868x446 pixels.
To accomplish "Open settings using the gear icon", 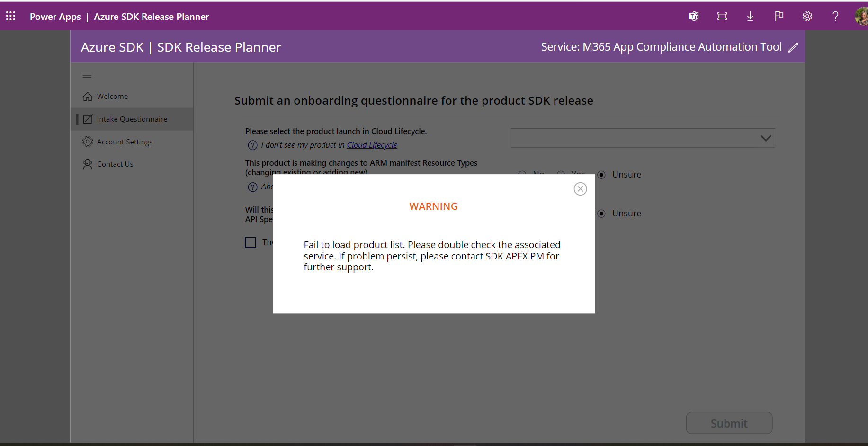I will 807,16.
